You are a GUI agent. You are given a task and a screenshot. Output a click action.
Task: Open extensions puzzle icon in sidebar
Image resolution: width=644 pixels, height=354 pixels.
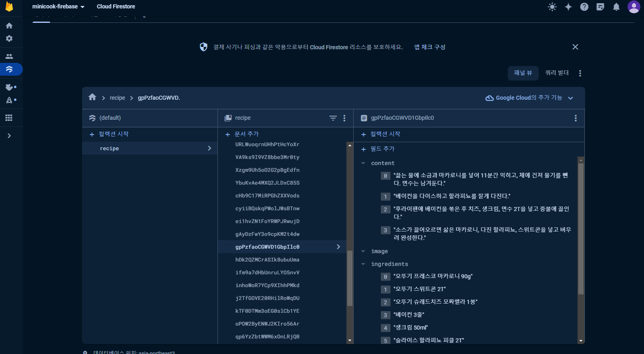coord(9,87)
